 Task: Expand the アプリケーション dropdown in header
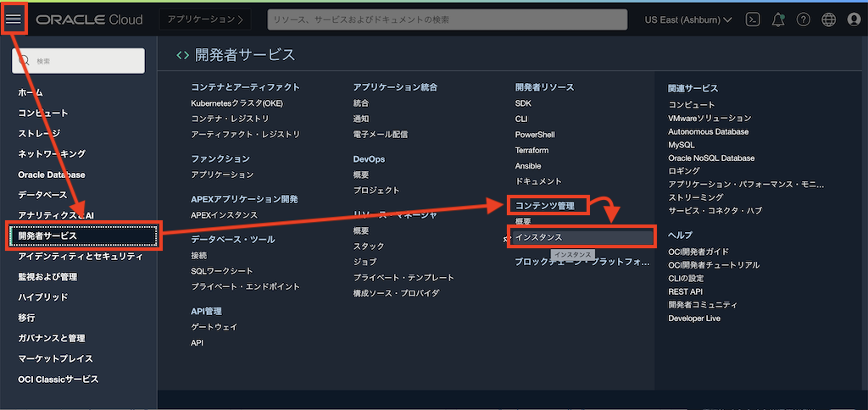pos(204,19)
